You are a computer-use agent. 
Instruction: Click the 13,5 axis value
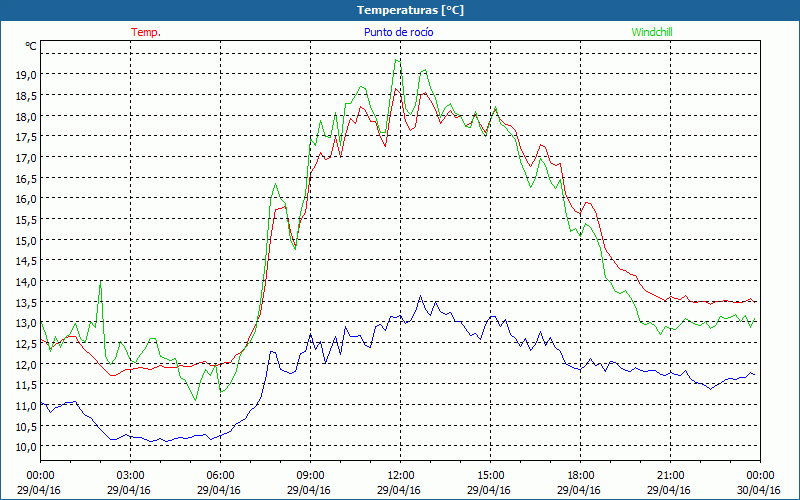tap(27, 302)
